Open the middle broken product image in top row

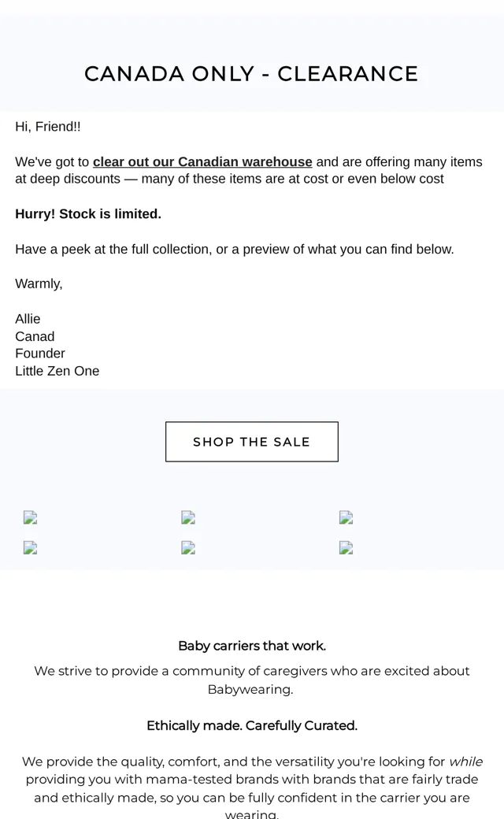pos(188,517)
